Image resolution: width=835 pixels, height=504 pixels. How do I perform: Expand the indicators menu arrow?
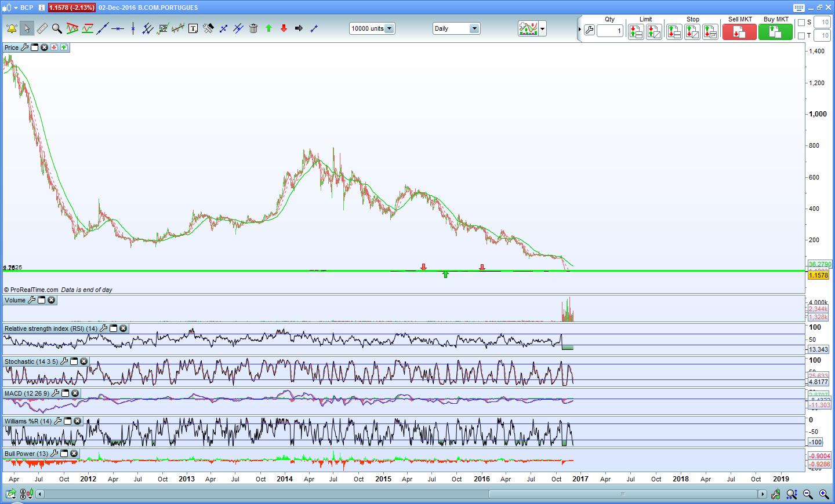click(x=542, y=28)
